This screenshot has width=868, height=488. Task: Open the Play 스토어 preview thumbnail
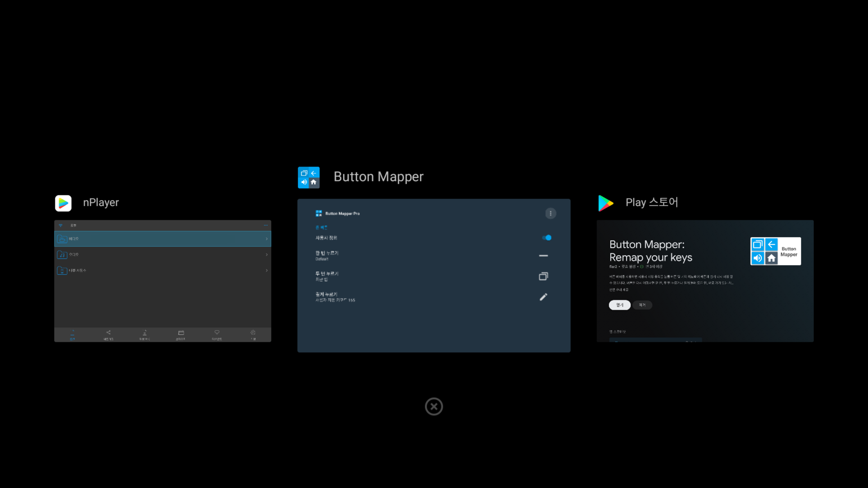point(705,281)
